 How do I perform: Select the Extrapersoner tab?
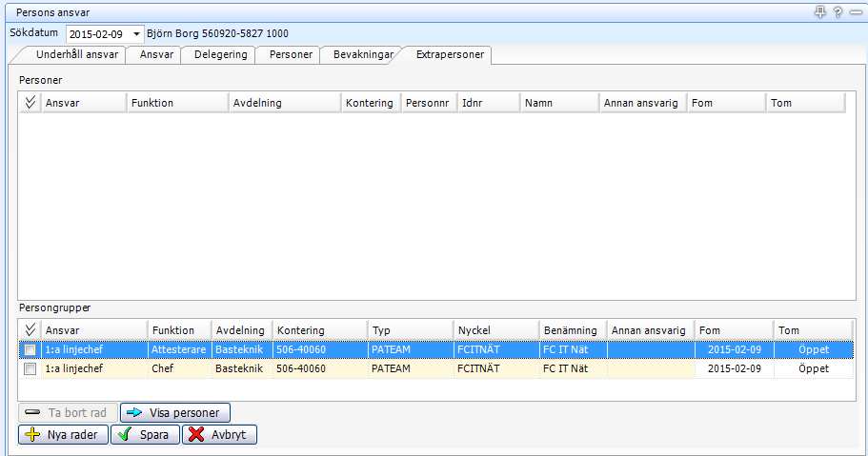[x=450, y=54]
